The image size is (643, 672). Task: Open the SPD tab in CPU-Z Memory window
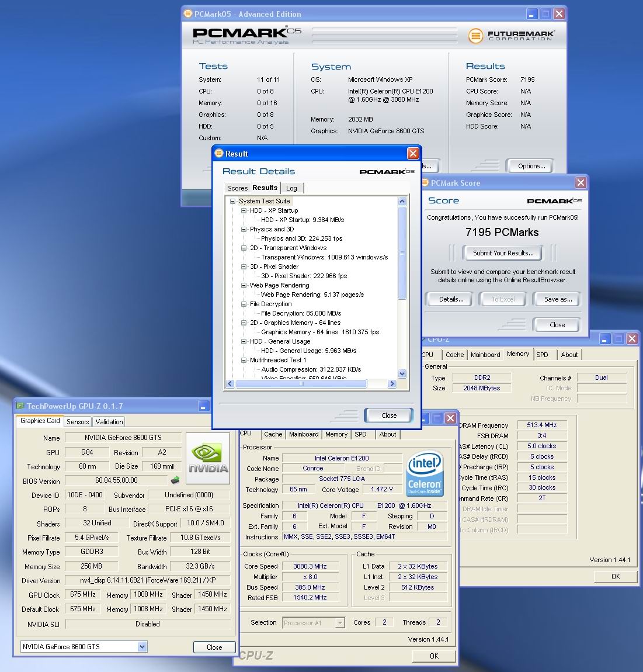542,355
